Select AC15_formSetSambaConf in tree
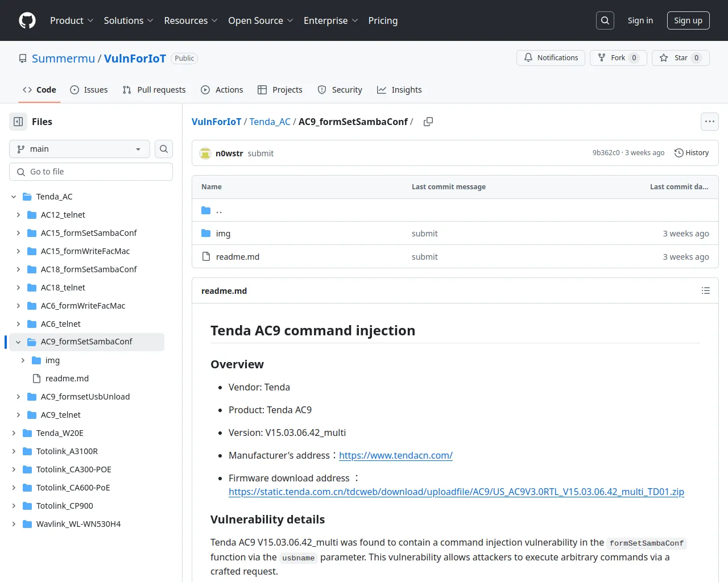Image resolution: width=728 pixels, height=582 pixels. pos(89,233)
